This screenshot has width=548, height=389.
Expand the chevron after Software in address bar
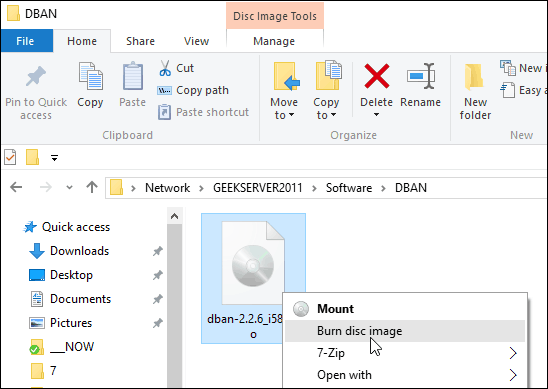tap(383, 188)
